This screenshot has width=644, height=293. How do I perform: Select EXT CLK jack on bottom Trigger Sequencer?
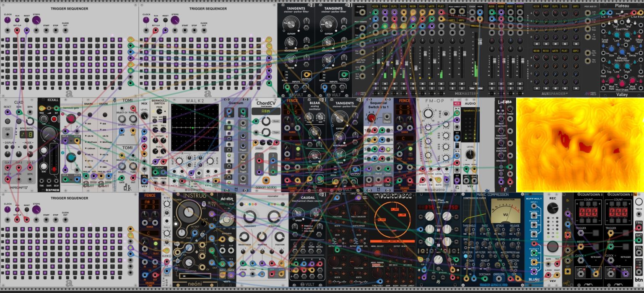17,219
